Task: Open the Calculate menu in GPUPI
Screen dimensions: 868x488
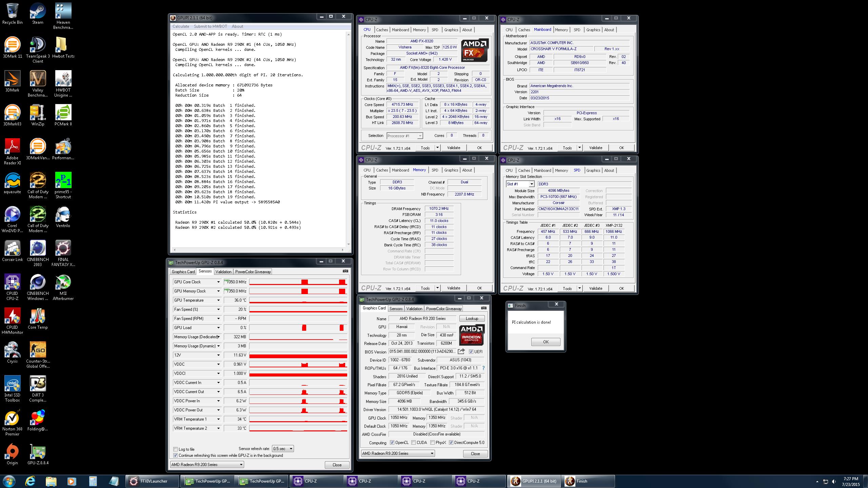Action: (181, 26)
